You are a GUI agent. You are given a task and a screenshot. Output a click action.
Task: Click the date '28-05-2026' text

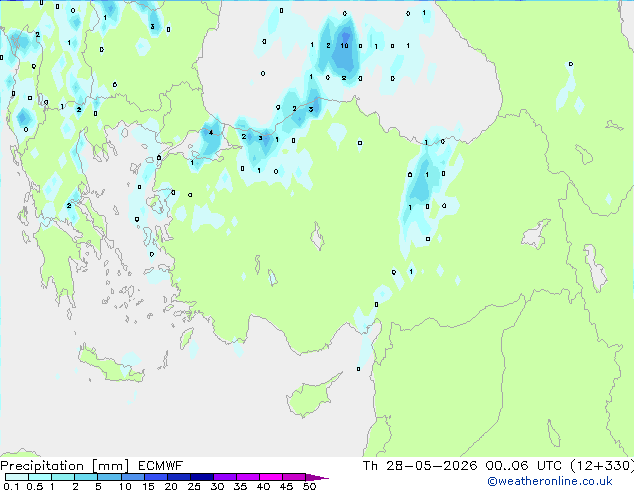tap(431, 466)
